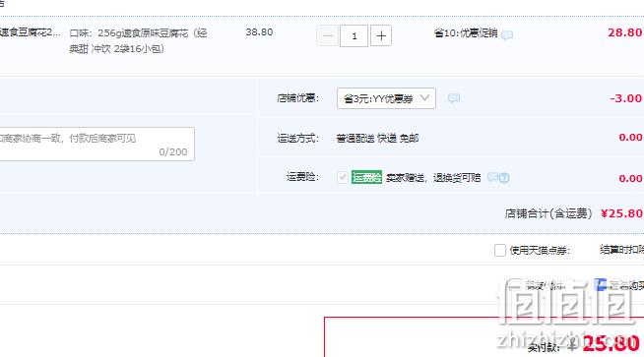Screen dimensions: 644x357
Task: Click the unit price 38.80
Action: 259,32
